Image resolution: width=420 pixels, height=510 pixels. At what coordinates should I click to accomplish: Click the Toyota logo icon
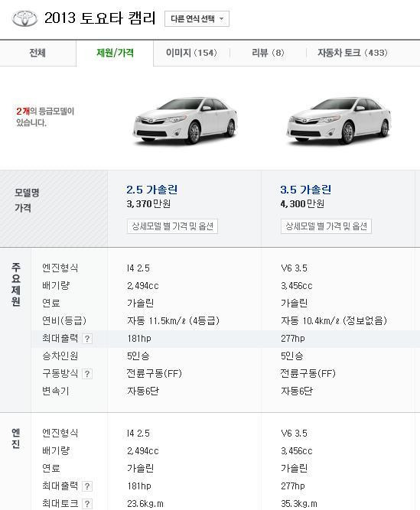coord(24,18)
